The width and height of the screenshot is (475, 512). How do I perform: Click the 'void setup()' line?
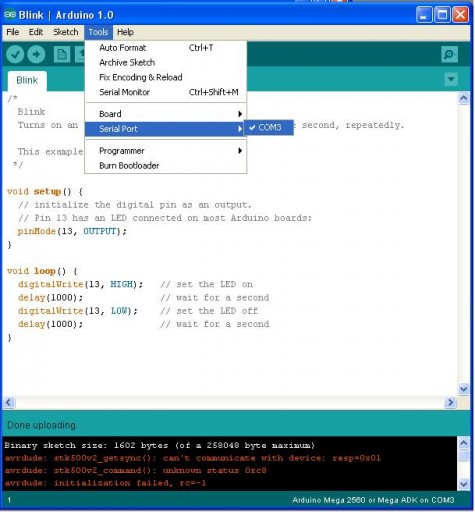pos(45,192)
